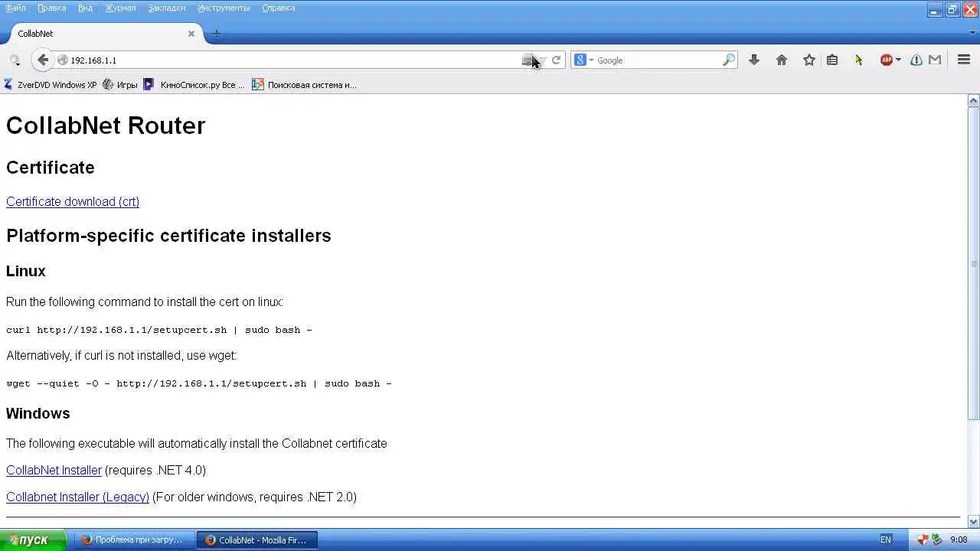This screenshot has width=980, height=551.
Task: Click Collabnet Installer (Legacy) link
Action: pos(77,497)
